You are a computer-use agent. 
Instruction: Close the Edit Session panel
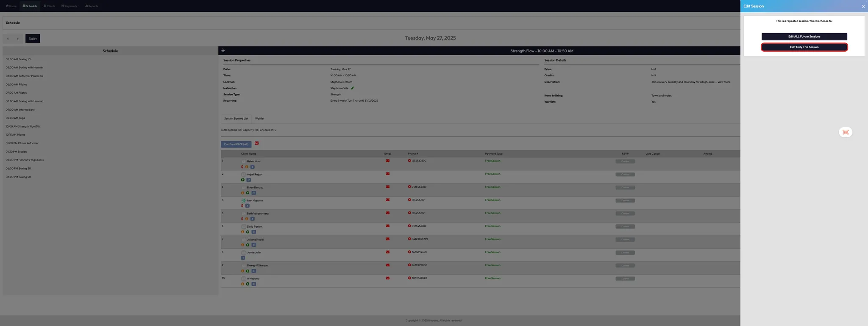pyautogui.click(x=863, y=6)
